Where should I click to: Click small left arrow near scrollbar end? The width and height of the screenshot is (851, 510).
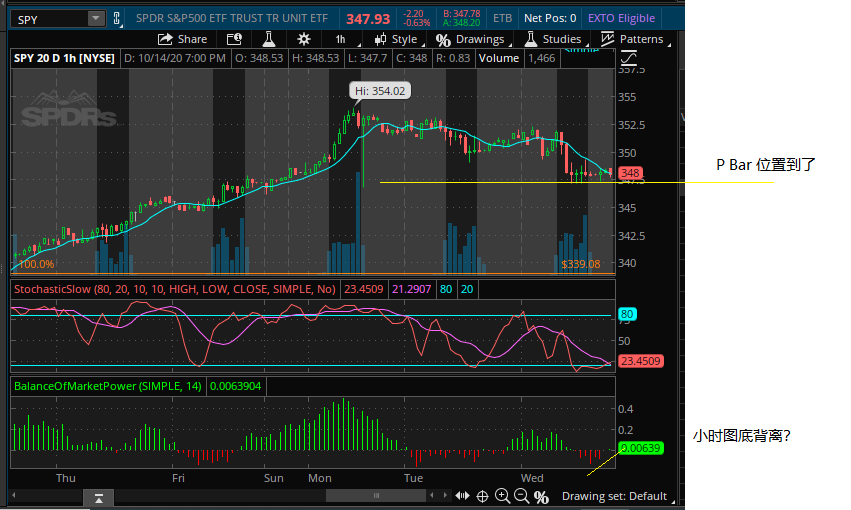[x=432, y=495]
